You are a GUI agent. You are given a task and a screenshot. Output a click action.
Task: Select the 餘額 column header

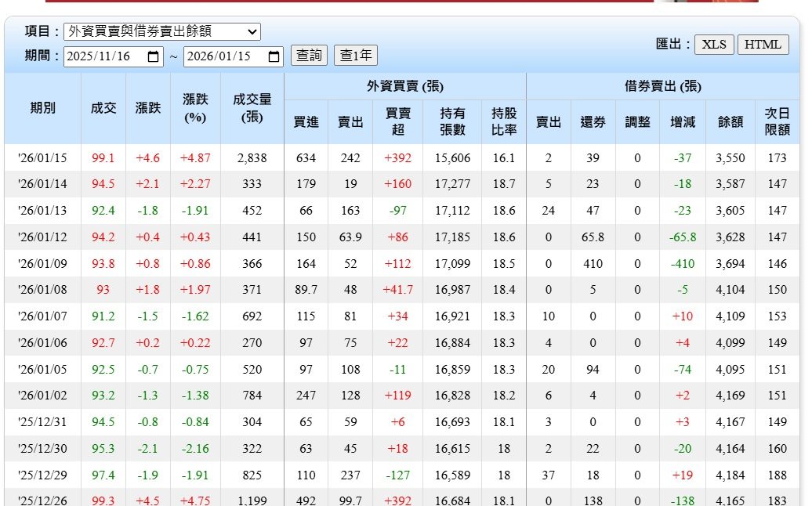point(730,121)
